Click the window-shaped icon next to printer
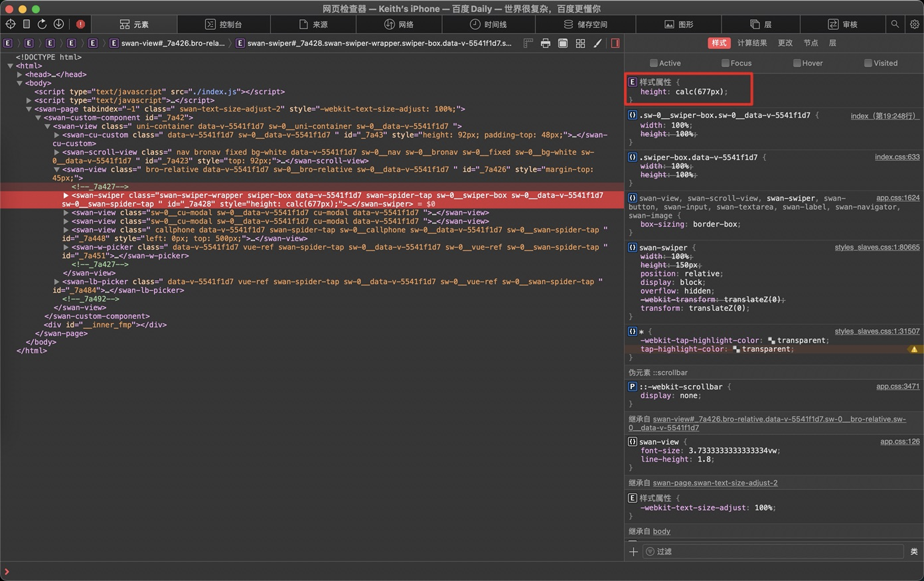 point(563,43)
